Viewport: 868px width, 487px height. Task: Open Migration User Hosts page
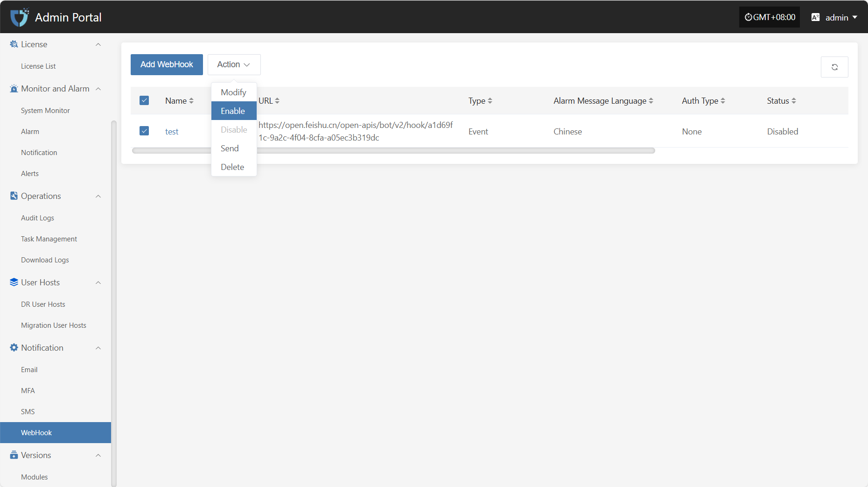click(54, 325)
